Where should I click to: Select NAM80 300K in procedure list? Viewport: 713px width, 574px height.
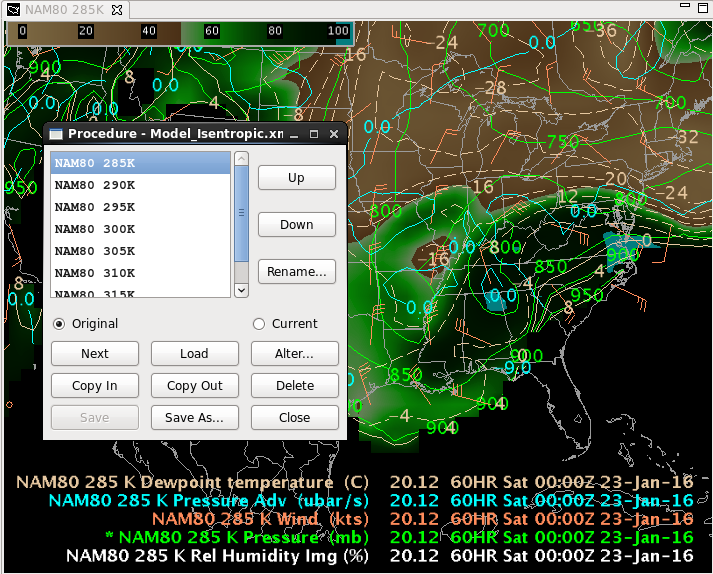(x=141, y=229)
